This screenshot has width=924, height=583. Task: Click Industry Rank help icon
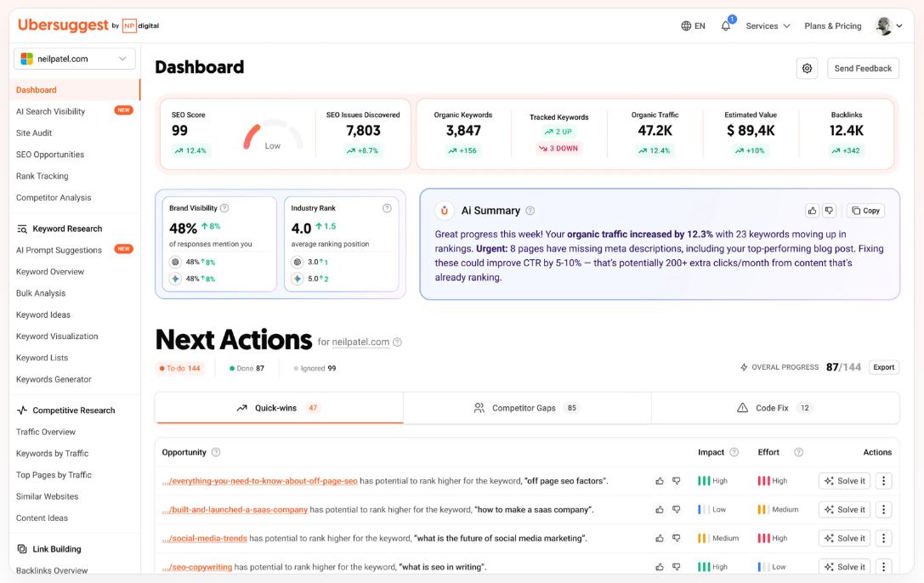pos(387,208)
